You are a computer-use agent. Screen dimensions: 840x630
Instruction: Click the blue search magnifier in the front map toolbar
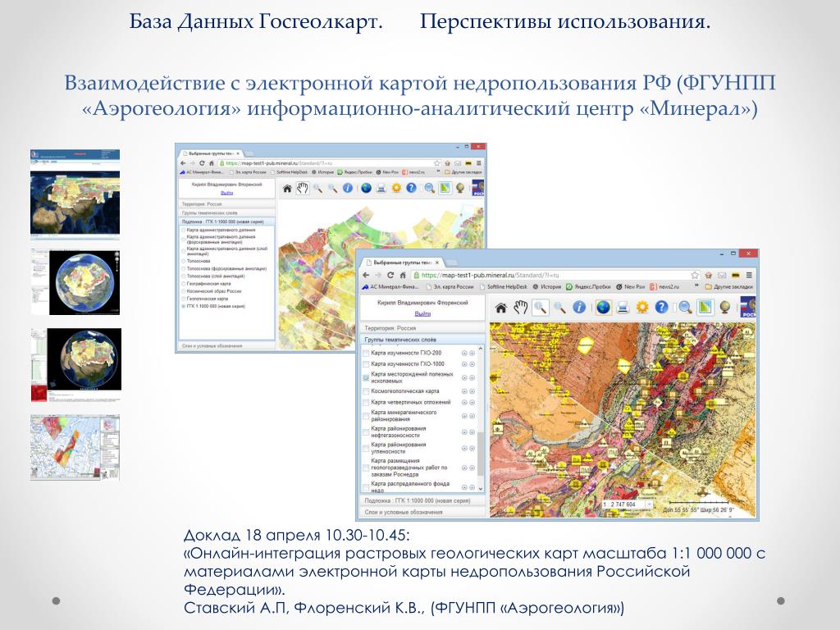pos(685,308)
